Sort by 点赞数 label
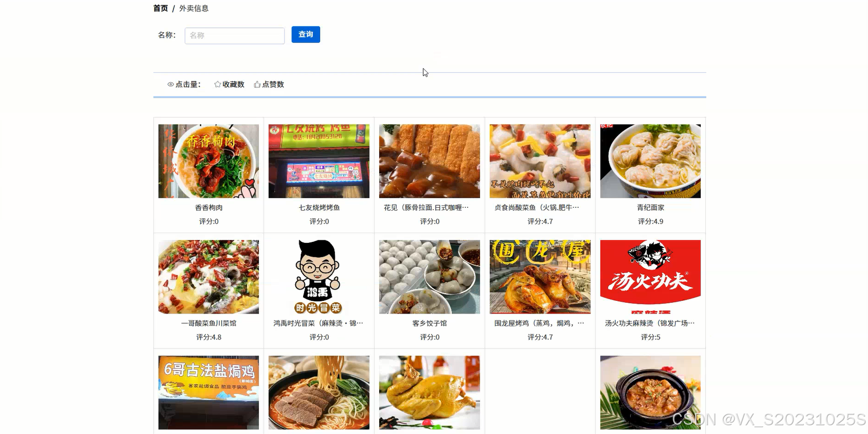Image resolution: width=868 pixels, height=434 pixels. tap(273, 84)
